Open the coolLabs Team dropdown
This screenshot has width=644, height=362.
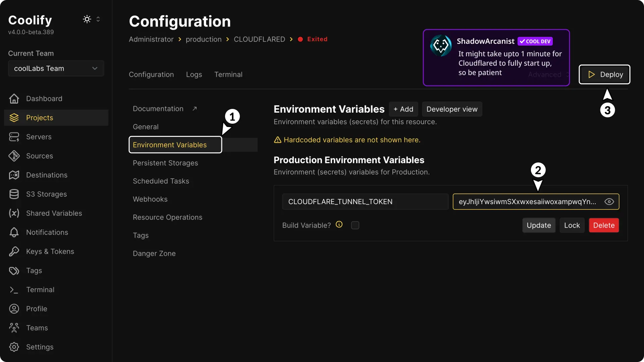coord(56,68)
